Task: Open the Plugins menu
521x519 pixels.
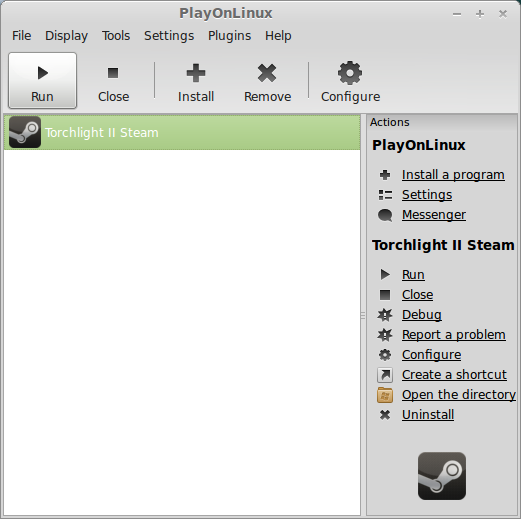Action: click(229, 36)
